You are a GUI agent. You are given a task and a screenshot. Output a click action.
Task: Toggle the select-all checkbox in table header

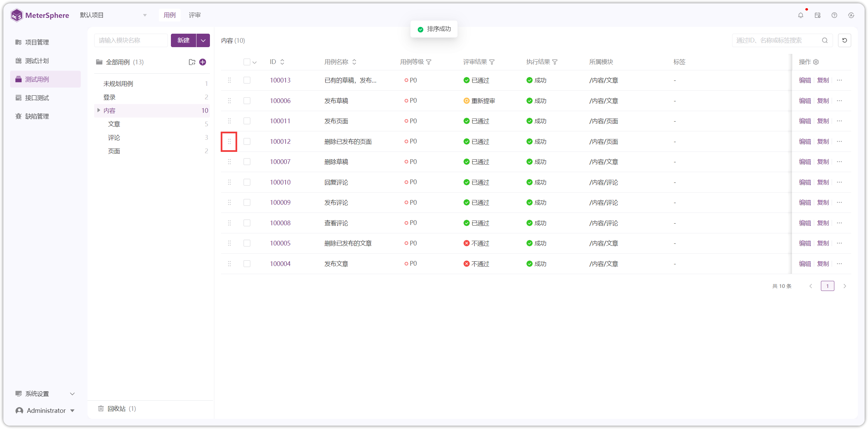pos(247,62)
